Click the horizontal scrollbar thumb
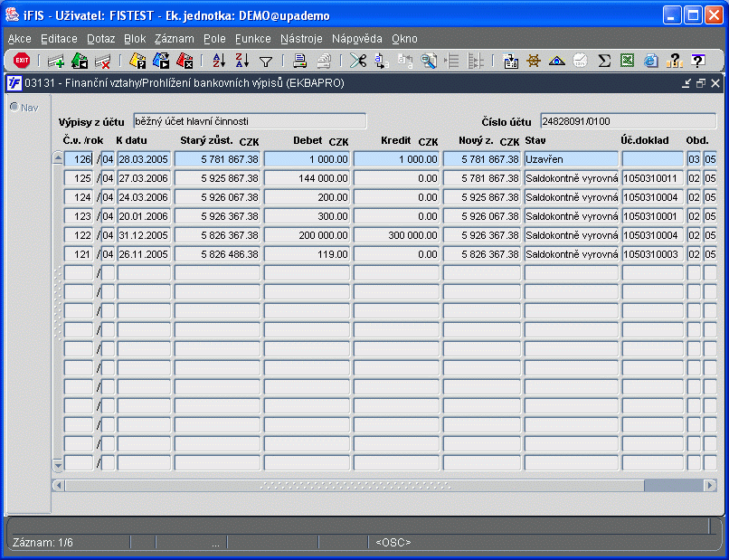The height and width of the screenshot is (560, 729). [x=355, y=485]
